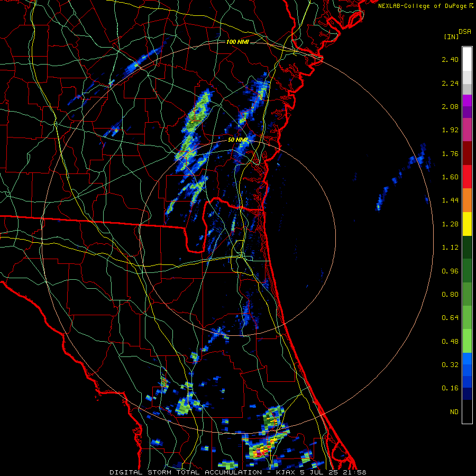Click the 1.76 legend value
The width and height of the screenshot is (476, 476).
[x=450, y=153]
